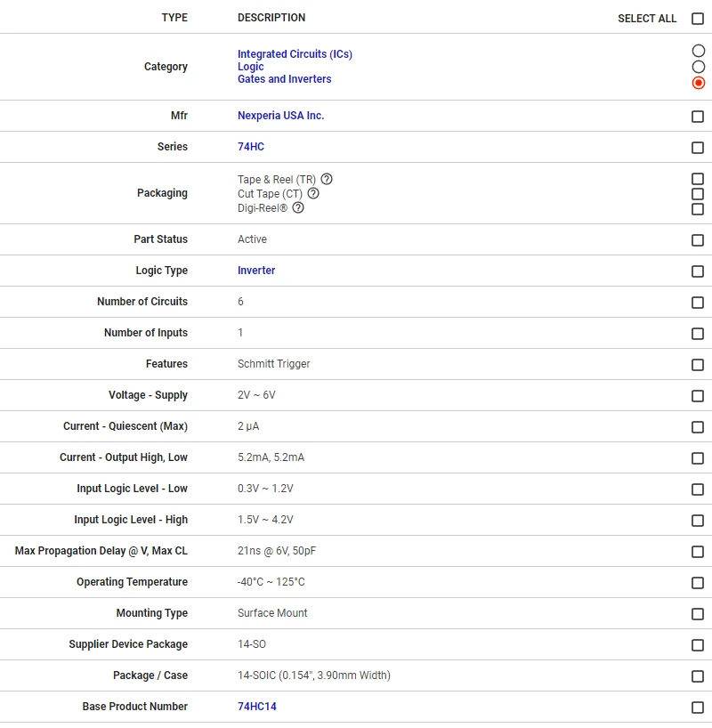The height and width of the screenshot is (728, 712).
Task: Open the 74HC14 base product link
Action: 257,706
